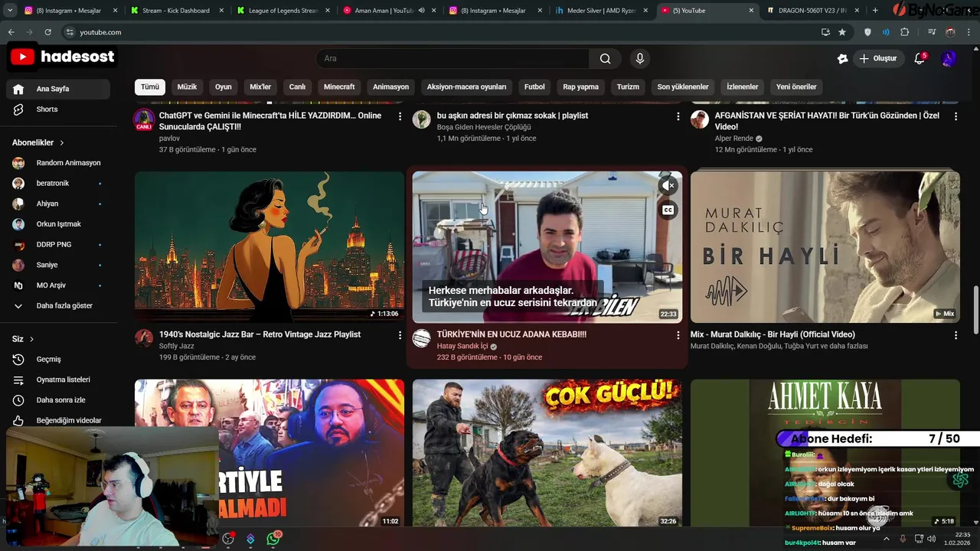Image resolution: width=980 pixels, height=551 pixels.
Task: Select the Turizm filter chip
Action: pyautogui.click(x=628, y=87)
